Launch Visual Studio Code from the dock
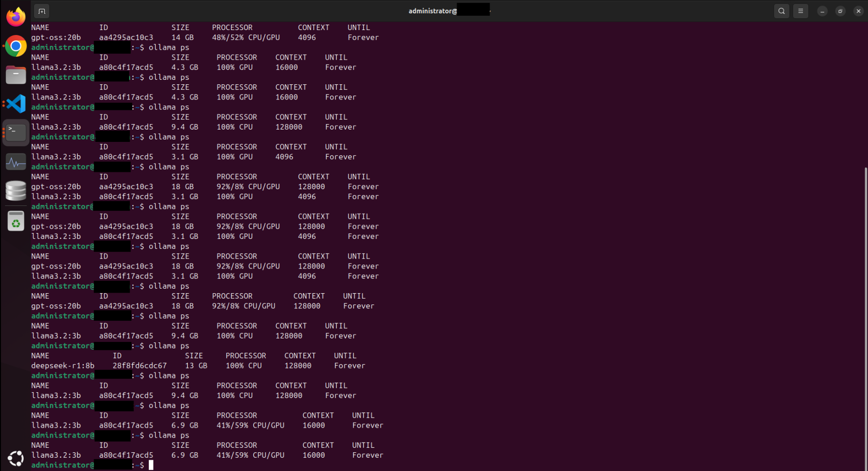Screen dimensions: 868x471 [16, 104]
